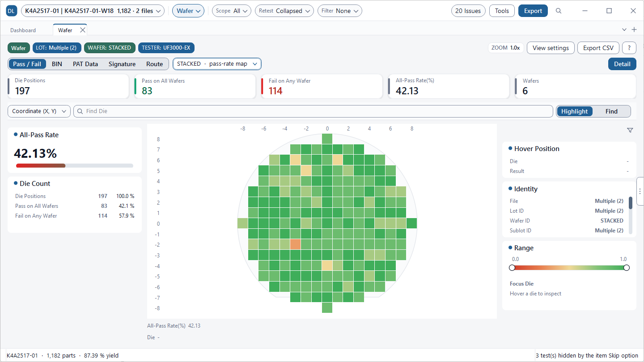Image resolution: width=644 pixels, height=362 pixels.
Task: Click the DL application logo icon
Action: point(12,11)
